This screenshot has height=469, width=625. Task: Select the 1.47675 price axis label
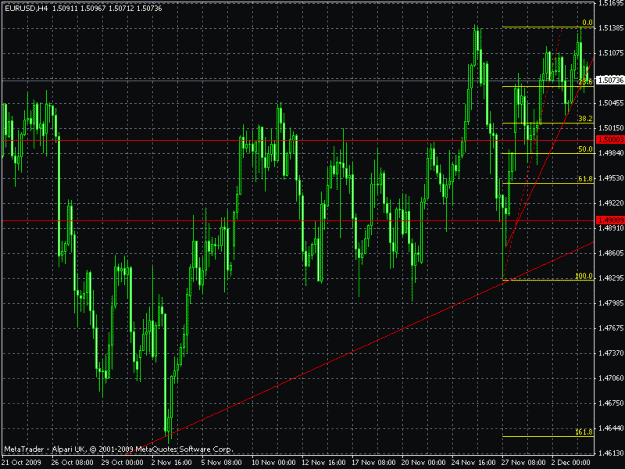coord(611,328)
